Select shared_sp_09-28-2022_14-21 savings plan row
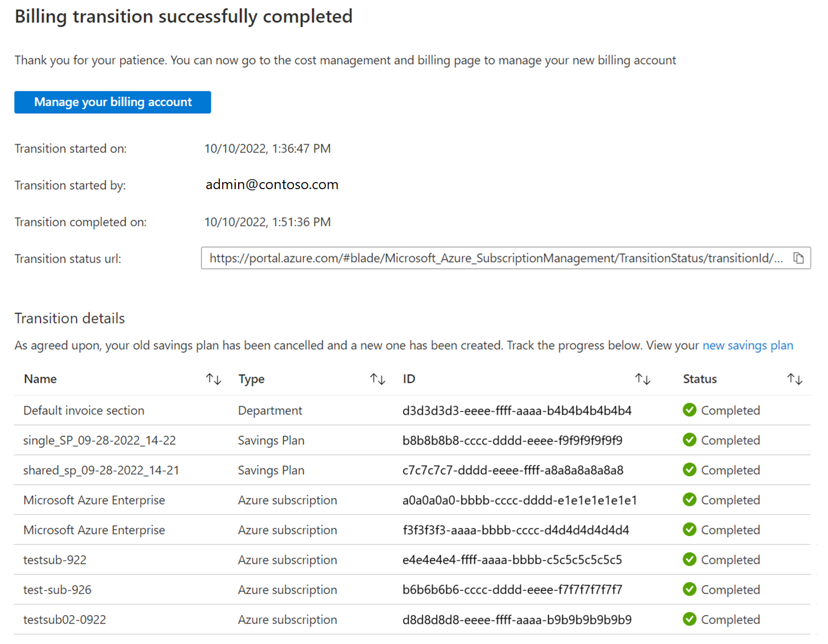 (412, 470)
